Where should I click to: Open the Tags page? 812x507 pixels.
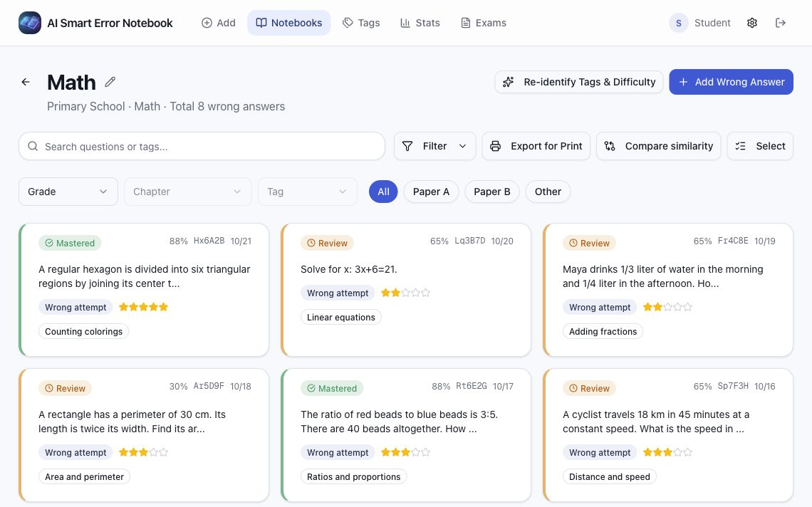click(x=361, y=23)
